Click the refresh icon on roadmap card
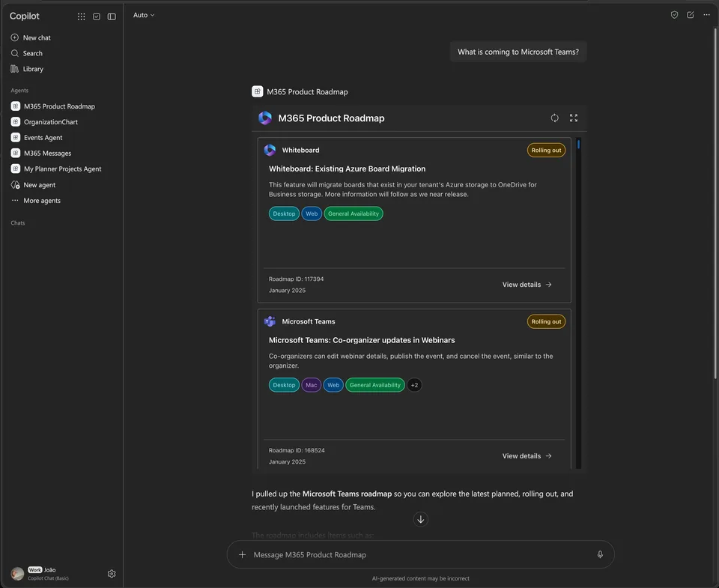Viewport: 719px width, 588px height. tap(554, 118)
